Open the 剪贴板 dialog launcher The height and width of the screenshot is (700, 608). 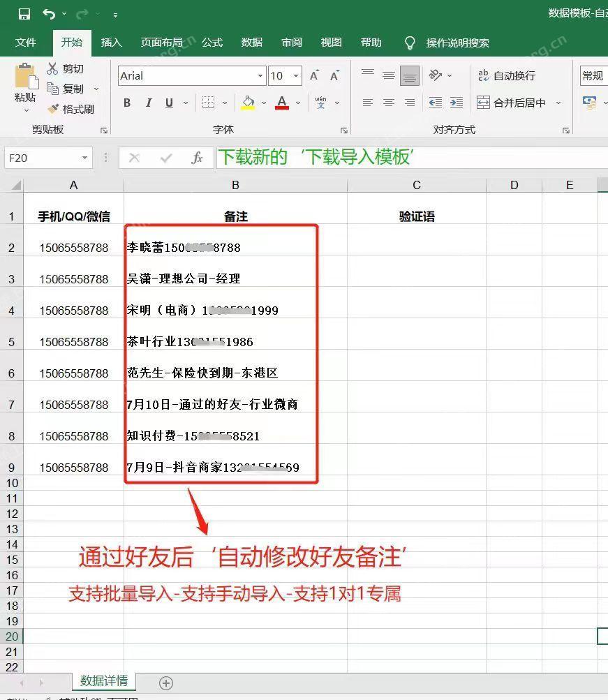104,131
